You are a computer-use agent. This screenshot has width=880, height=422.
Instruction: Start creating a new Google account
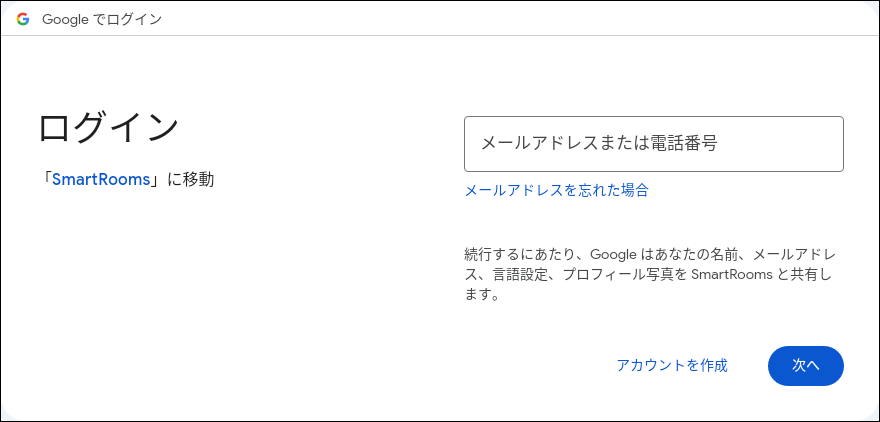(x=672, y=365)
